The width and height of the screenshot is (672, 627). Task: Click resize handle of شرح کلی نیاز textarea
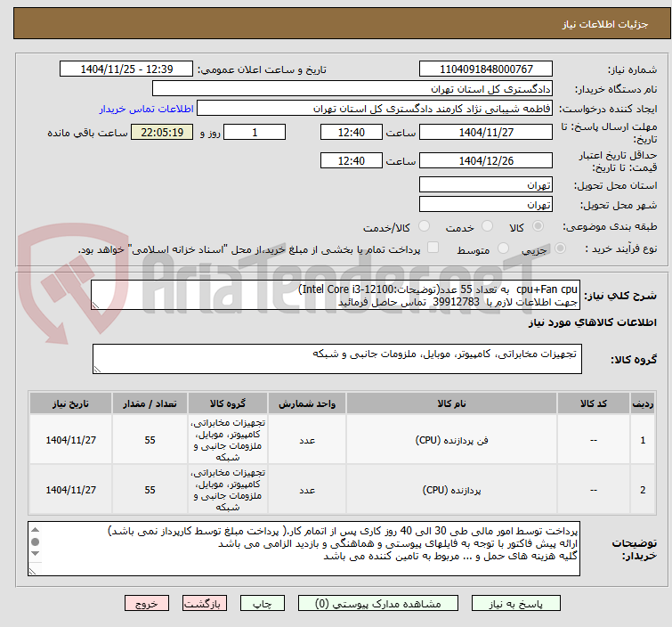click(x=95, y=305)
